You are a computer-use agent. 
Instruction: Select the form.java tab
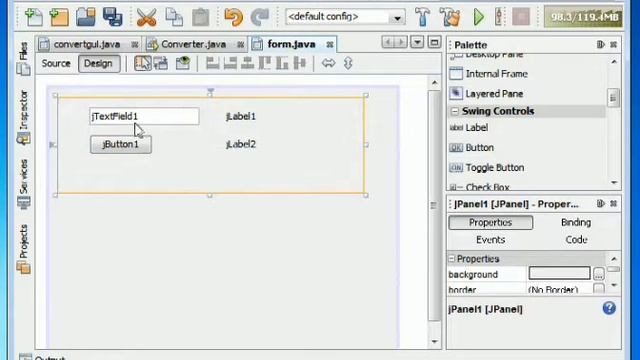pyautogui.click(x=291, y=44)
